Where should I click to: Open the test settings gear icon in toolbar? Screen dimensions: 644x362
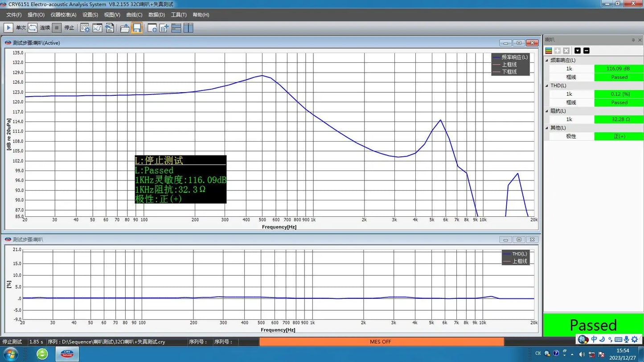(85, 28)
